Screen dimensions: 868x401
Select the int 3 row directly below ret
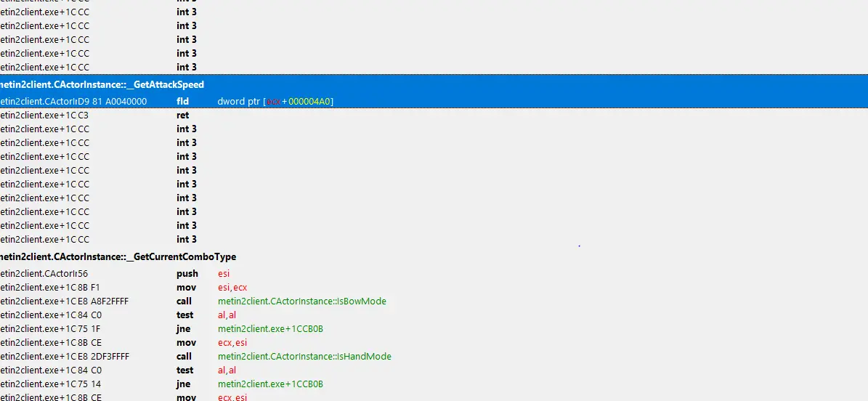(x=187, y=129)
